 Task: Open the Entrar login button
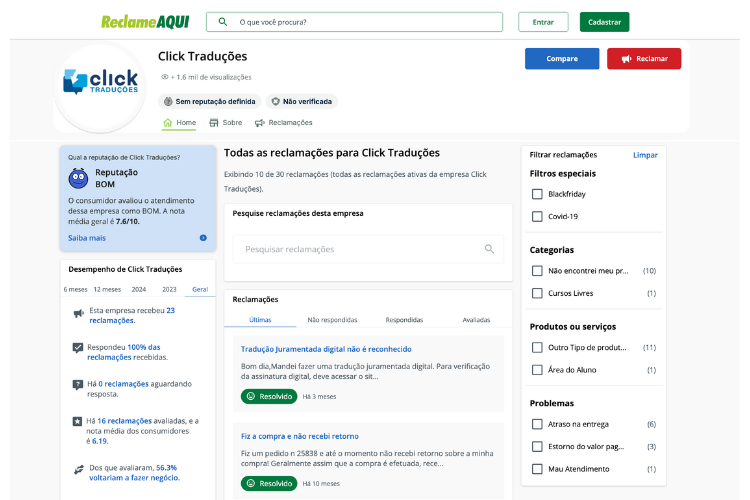pos(543,22)
